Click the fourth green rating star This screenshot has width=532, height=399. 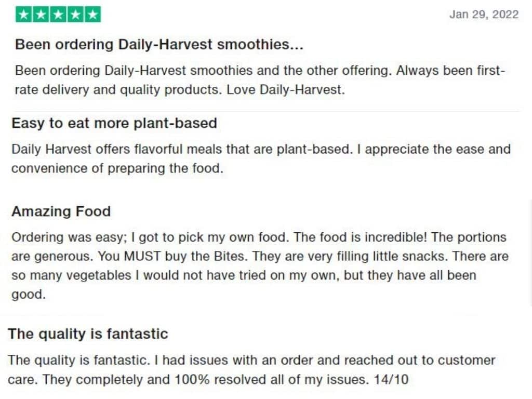pyautogui.click(x=75, y=15)
